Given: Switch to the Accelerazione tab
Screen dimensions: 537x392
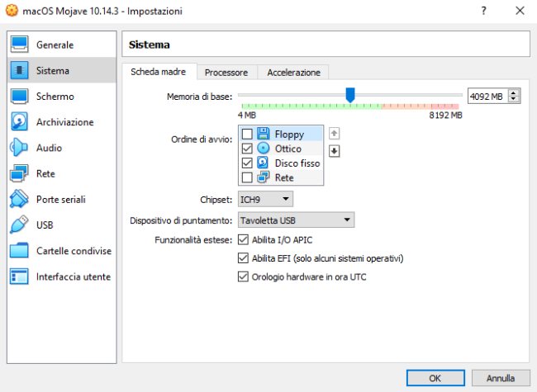Looking at the screenshot, I should tap(293, 73).
